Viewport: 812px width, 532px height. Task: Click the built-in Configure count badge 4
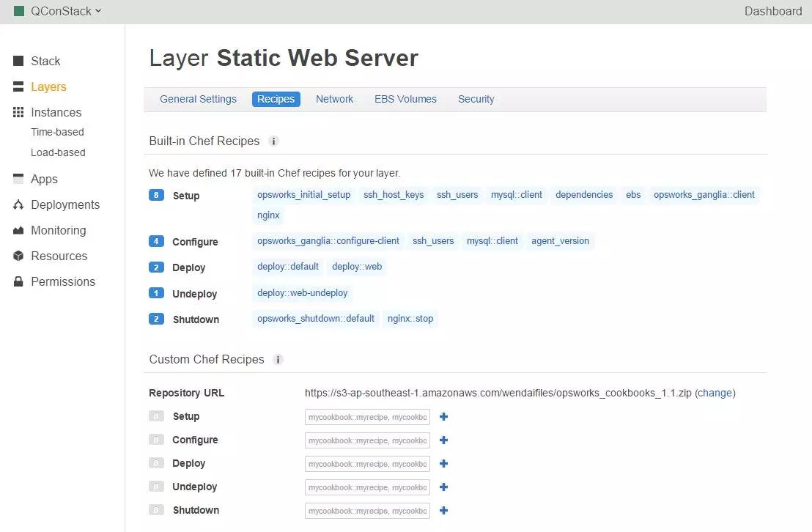pos(156,241)
